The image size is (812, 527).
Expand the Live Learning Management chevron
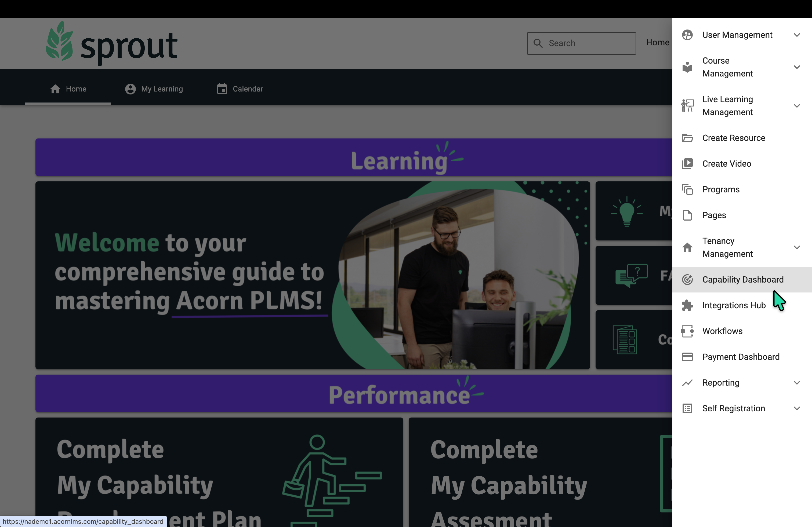pyautogui.click(x=797, y=106)
